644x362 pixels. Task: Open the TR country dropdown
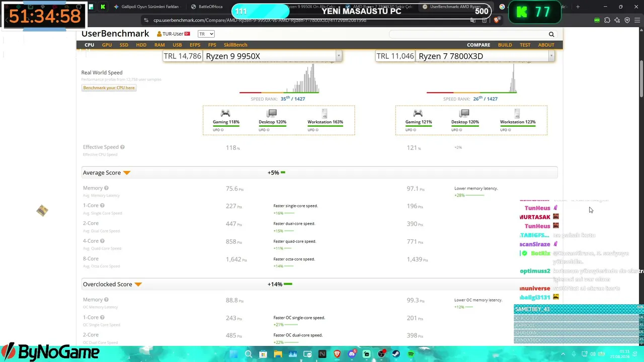(206, 34)
